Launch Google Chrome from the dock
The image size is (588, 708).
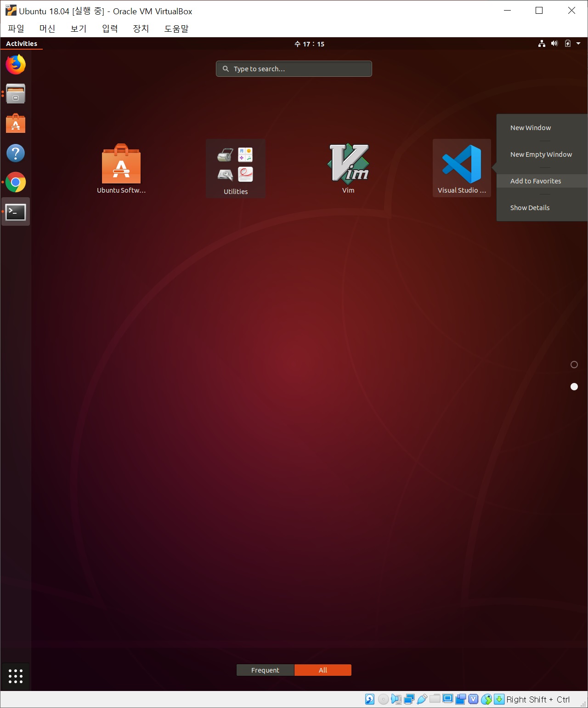(16, 183)
